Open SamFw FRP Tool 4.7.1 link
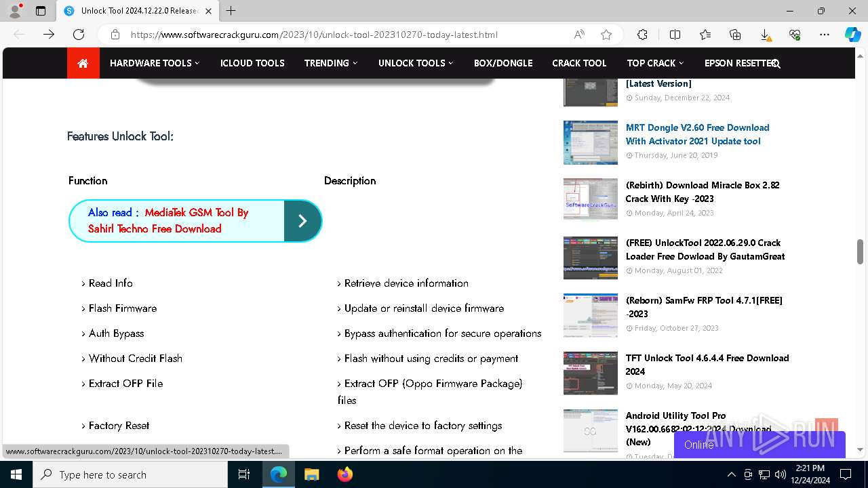The image size is (868, 488). click(704, 307)
